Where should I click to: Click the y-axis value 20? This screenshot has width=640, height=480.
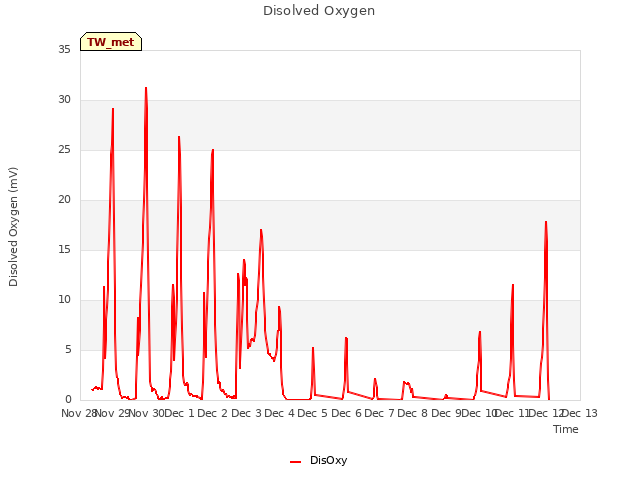(64, 199)
